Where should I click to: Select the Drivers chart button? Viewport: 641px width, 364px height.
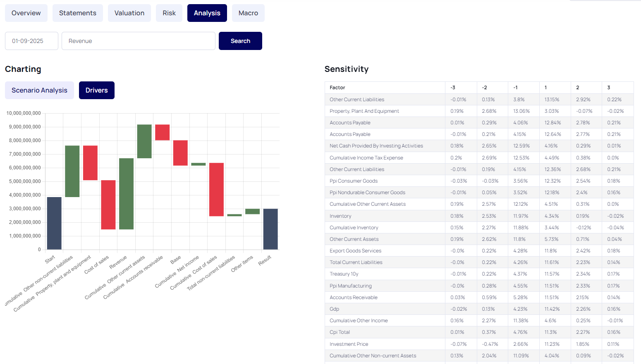[97, 90]
